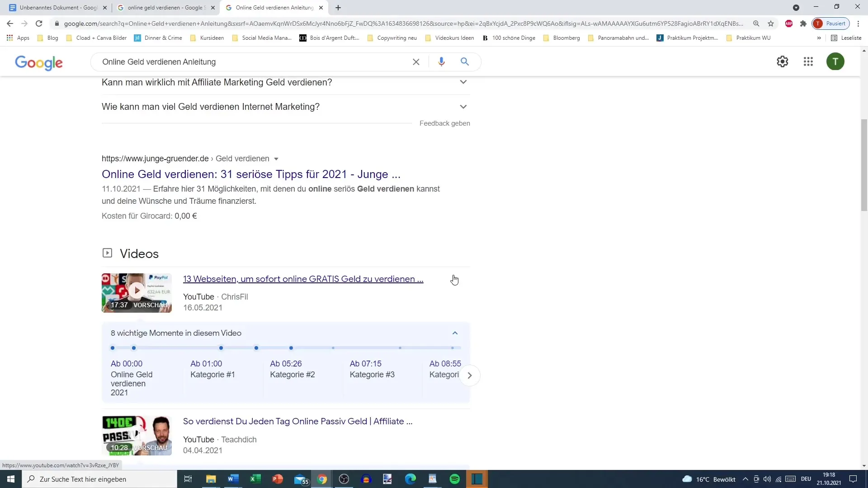Open Online Geld verdienen 31 seriöse Tipps link

(251, 174)
